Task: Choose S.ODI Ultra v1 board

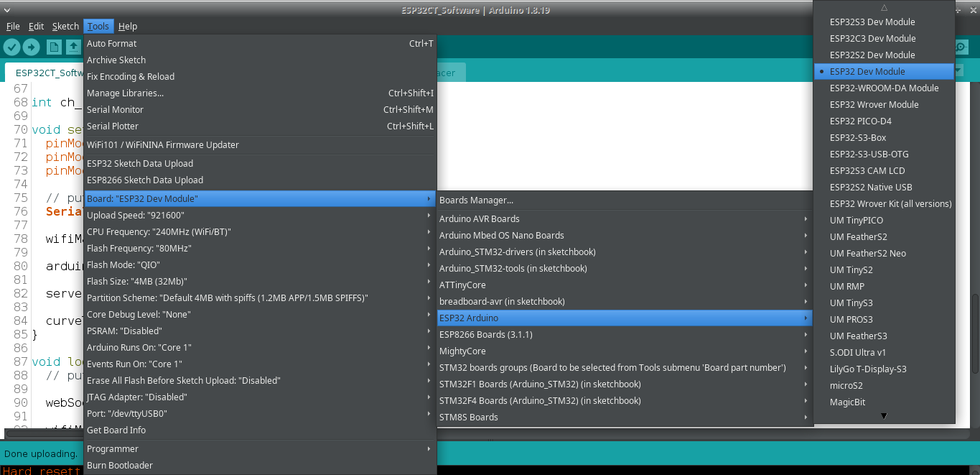Action: [x=884, y=352]
